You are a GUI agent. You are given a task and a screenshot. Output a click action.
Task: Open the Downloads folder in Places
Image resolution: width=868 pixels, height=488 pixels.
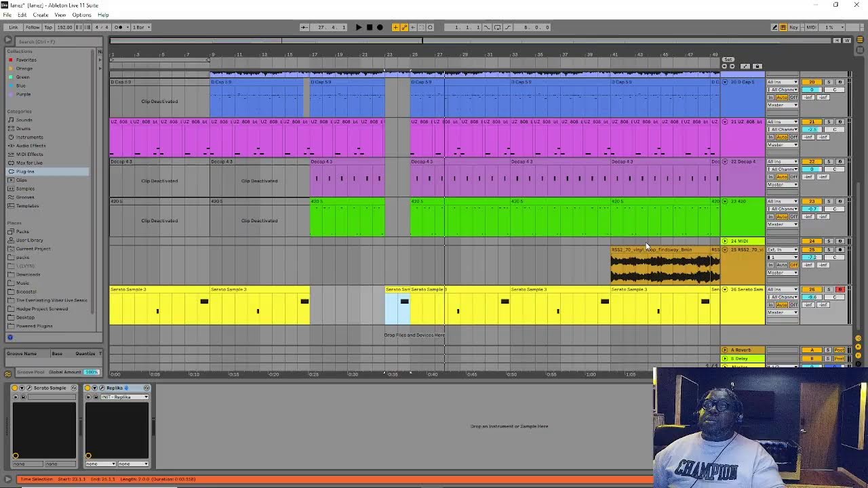coord(28,274)
